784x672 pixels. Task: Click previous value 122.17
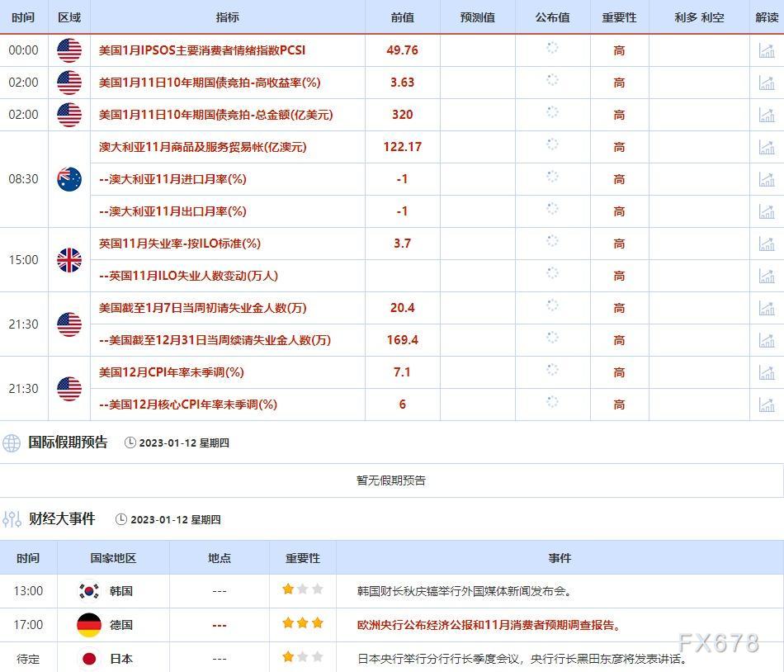click(x=403, y=147)
